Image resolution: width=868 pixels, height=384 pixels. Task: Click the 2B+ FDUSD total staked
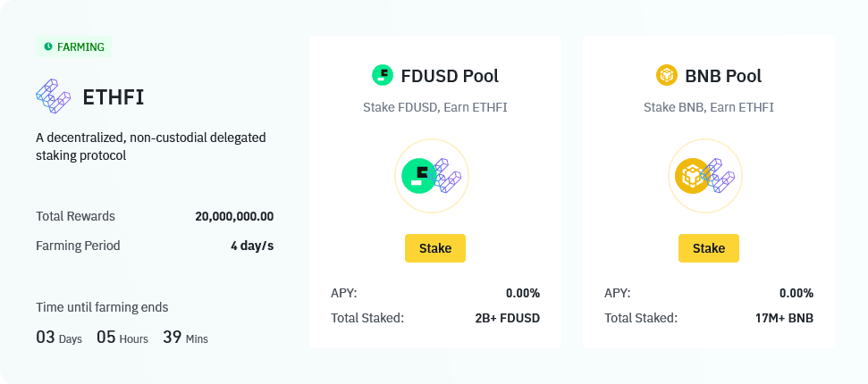pyautogui.click(x=507, y=318)
